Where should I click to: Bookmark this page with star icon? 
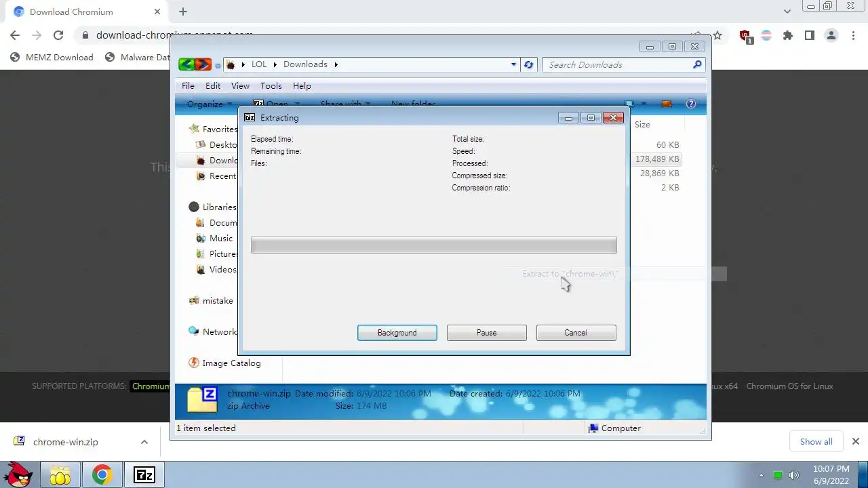pos(717,35)
